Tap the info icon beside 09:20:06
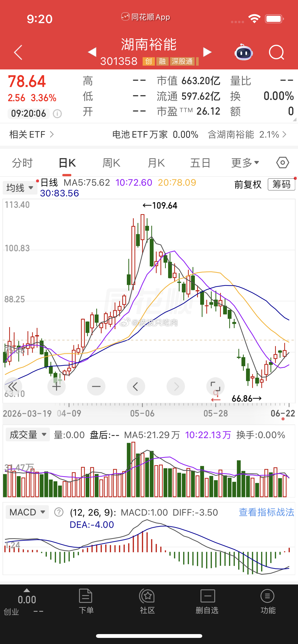 57,113
